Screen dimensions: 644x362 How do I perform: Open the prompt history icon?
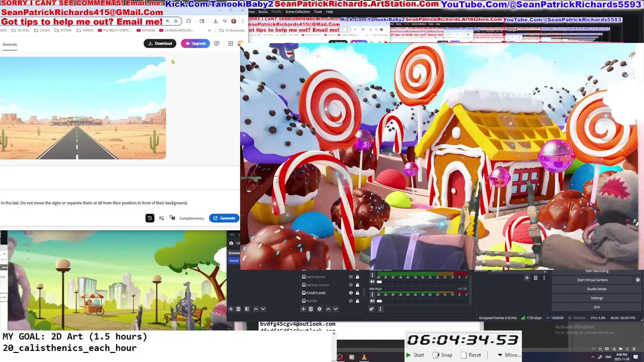coord(150,218)
